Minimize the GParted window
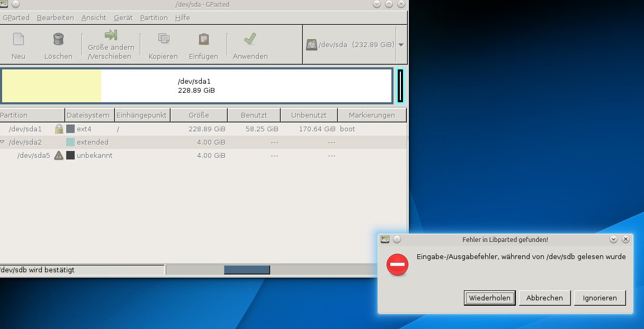Viewport: 644px width, 329px height. tap(377, 4)
